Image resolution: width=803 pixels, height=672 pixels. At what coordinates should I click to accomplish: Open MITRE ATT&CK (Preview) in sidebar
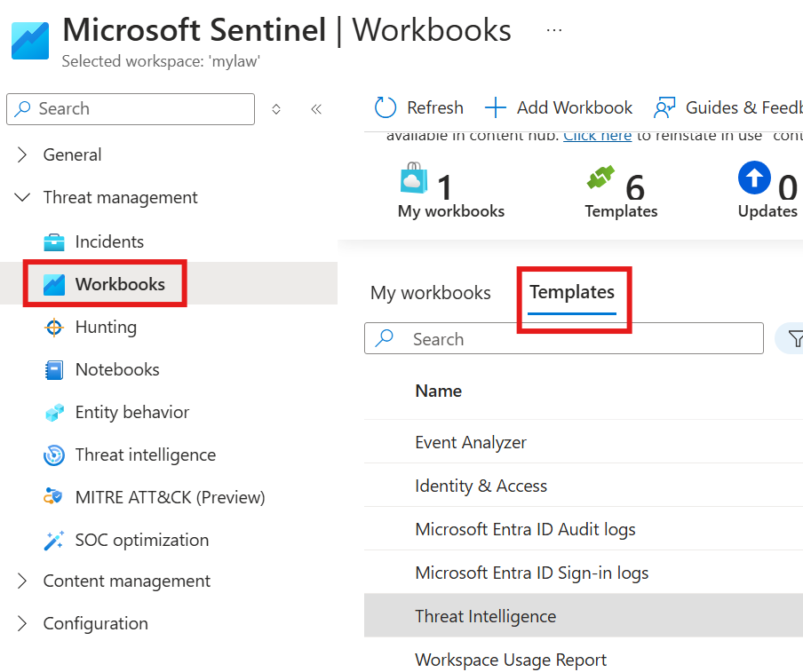click(x=170, y=497)
